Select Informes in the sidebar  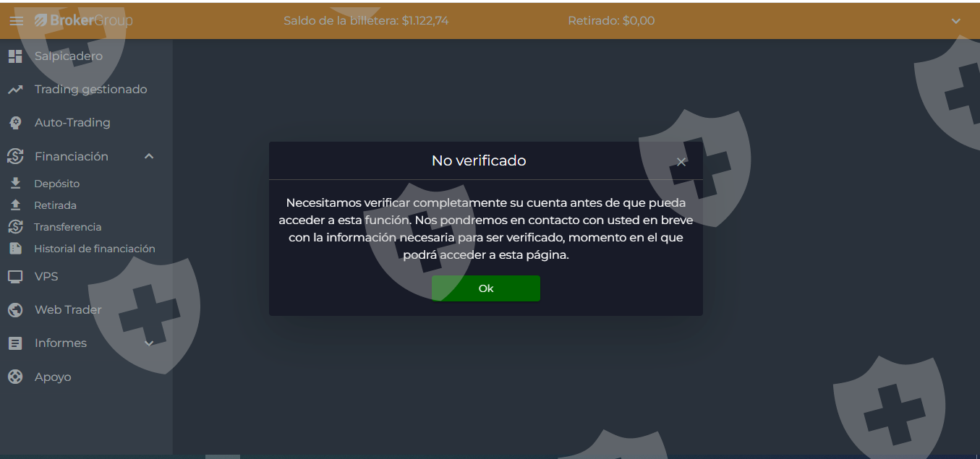[x=61, y=343]
